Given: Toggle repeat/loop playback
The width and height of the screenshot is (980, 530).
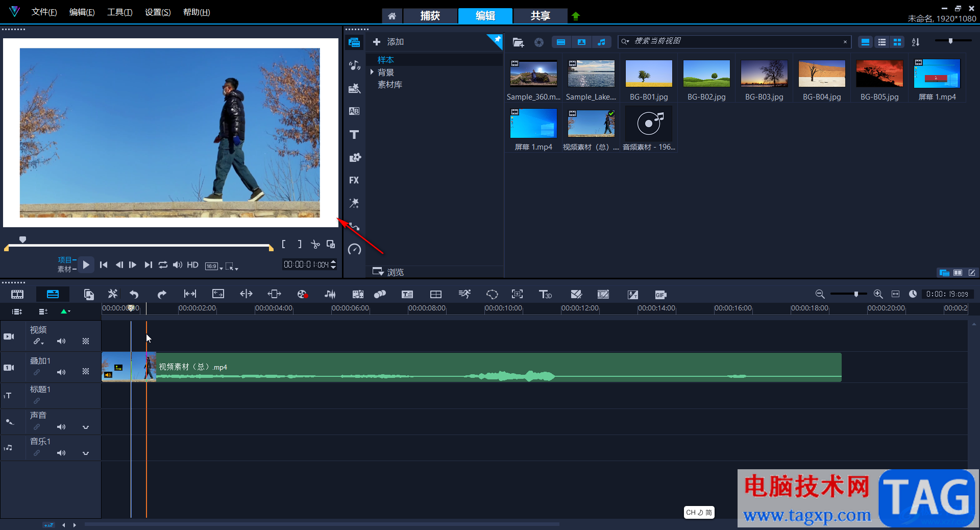Looking at the screenshot, I should tap(163, 264).
